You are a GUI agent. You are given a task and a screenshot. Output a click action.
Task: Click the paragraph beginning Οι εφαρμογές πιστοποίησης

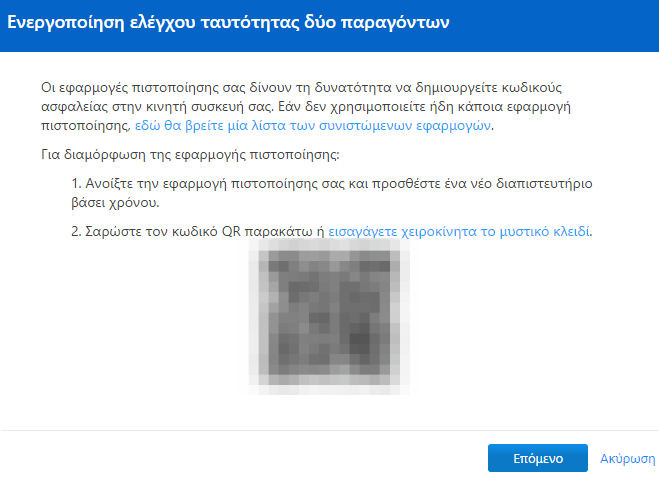[x=306, y=106]
